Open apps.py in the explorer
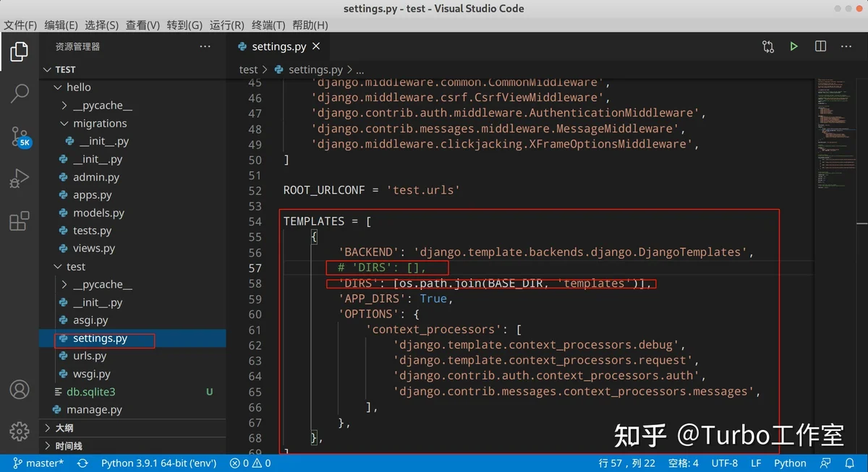 tap(132, 195)
